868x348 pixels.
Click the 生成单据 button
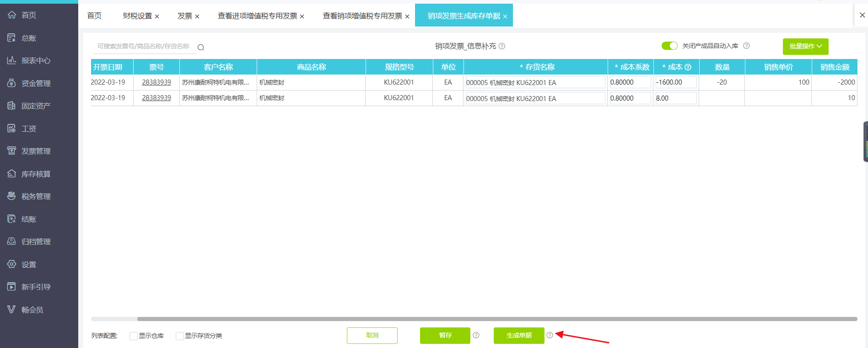[x=519, y=336]
